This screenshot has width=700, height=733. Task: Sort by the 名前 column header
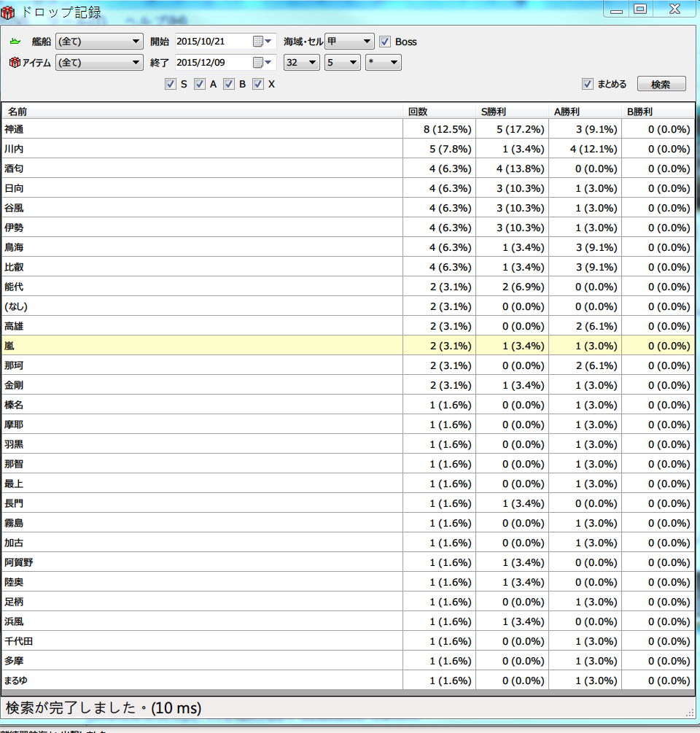click(x=202, y=112)
